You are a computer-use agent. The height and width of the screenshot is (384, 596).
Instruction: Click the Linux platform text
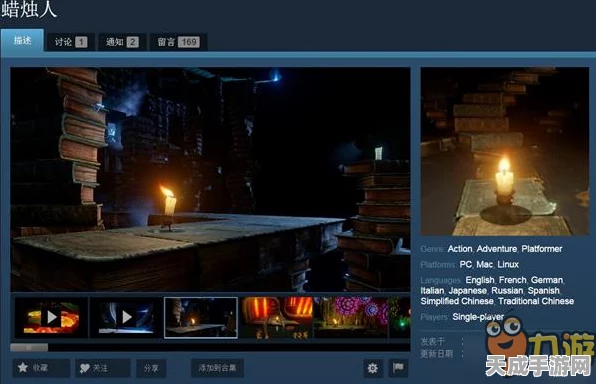pyautogui.click(x=508, y=264)
